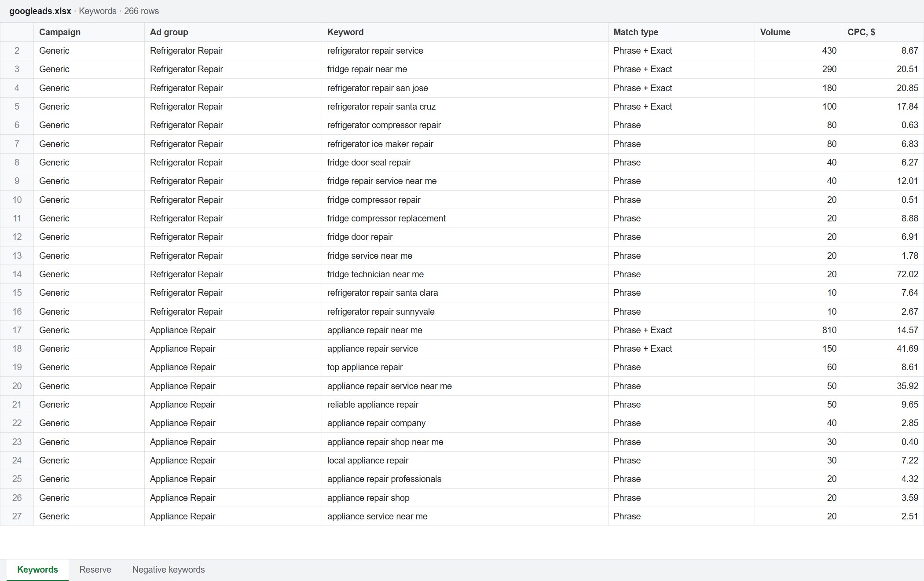Select the cell 'refrigerator repair santa clara'
924x581 pixels.
(x=465, y=293)
